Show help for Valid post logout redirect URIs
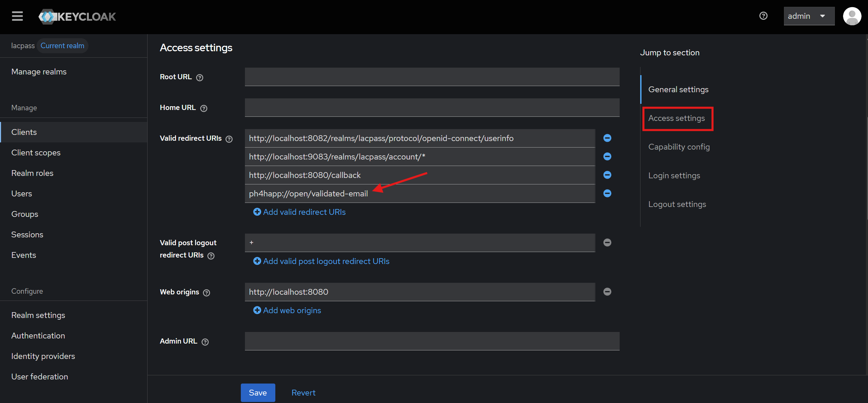The height and width of the screenshot is (403, 868). click(x=211, y=256)
